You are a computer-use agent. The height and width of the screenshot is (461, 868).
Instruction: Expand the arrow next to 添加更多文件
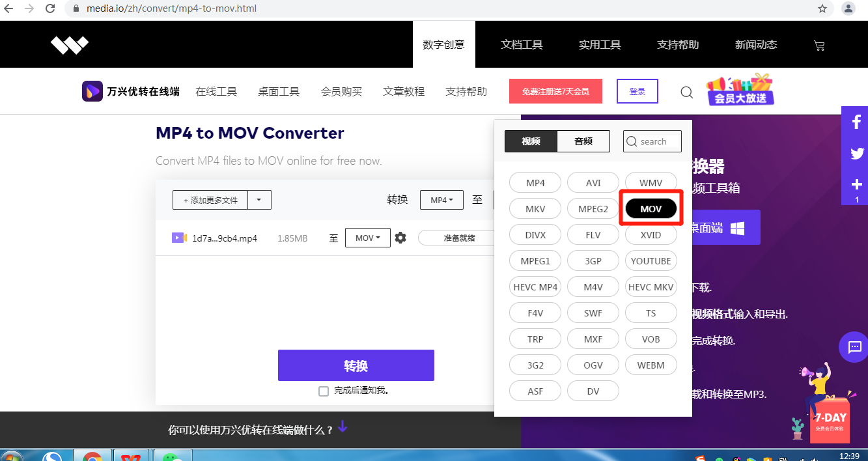260,200
